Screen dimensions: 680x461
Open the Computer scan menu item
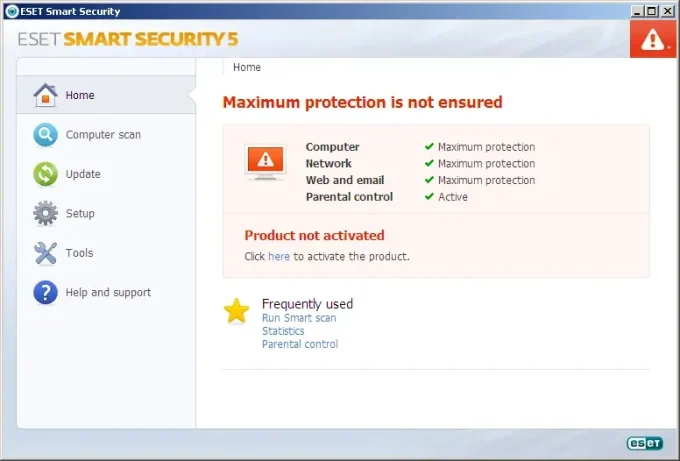click(103, 135)
